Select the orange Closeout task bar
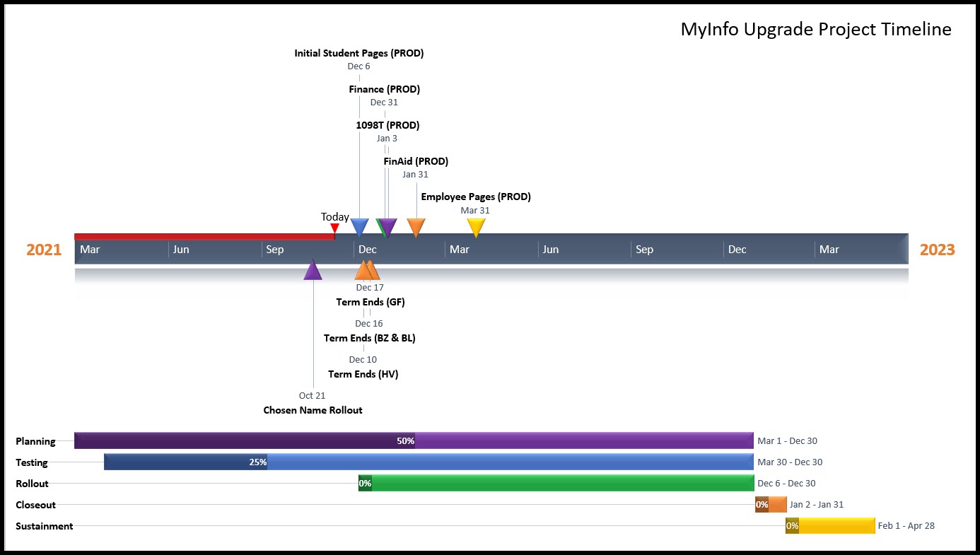Screen dimensions: 980x555 [x=771, y=504]
